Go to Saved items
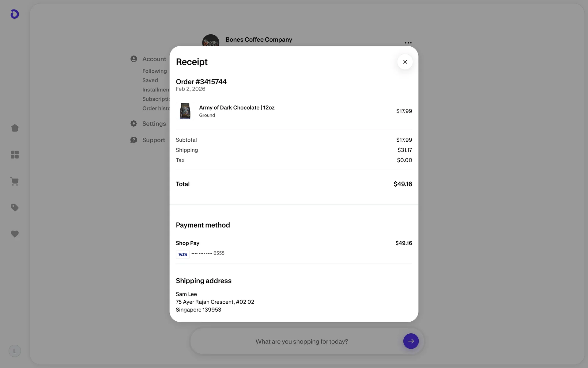This screenshot has width=588, height=368. 150,80
